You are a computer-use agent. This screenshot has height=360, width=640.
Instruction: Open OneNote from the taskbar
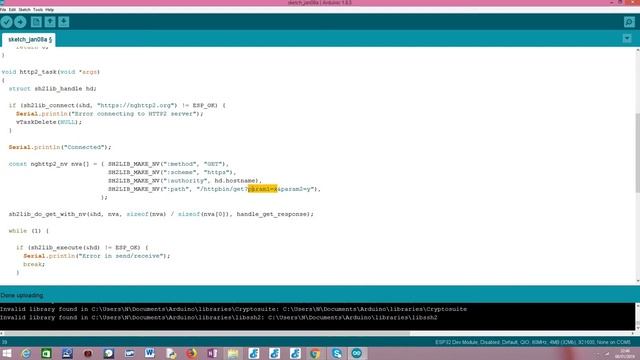pyautogui.click(x=212, y=353)
